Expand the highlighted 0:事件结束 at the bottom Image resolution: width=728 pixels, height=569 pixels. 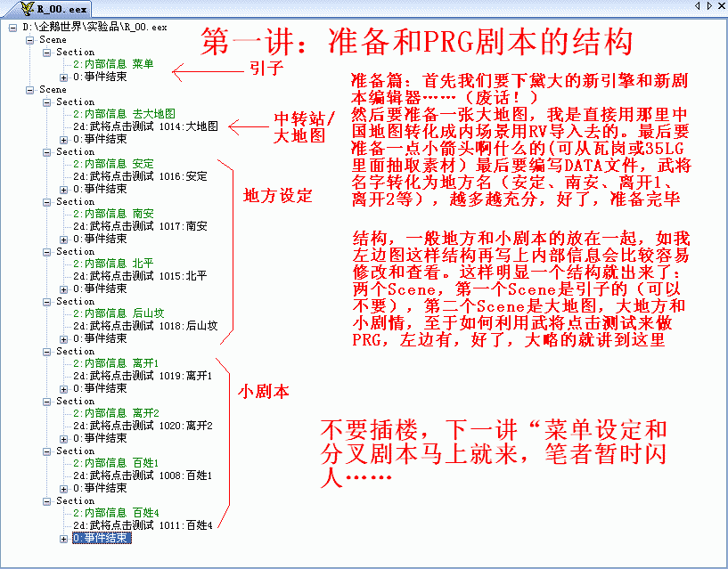(63, 539)
